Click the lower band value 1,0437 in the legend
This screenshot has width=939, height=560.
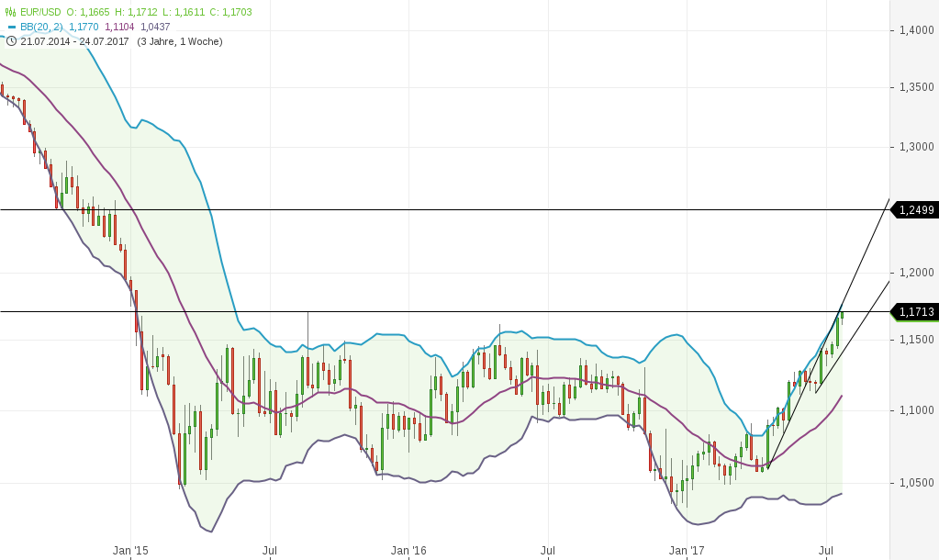(154, 27)
